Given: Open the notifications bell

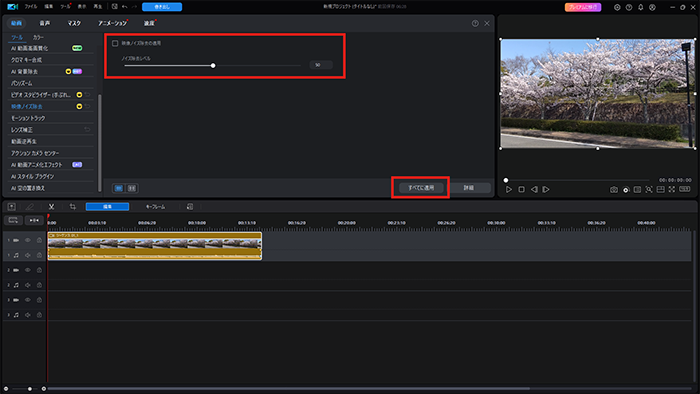Looking at the screenshot, I should click(x=641, y=7).
